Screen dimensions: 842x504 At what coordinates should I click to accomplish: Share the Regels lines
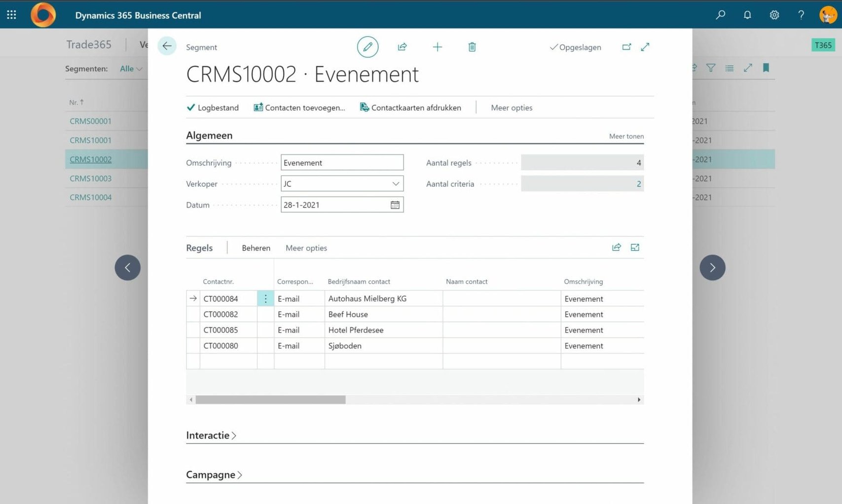(617, 247)
